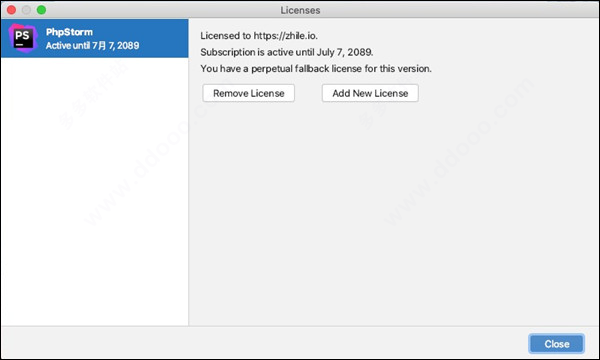Click the green zoom window button
Screen dimensions: 600x360
coord(41,10)
